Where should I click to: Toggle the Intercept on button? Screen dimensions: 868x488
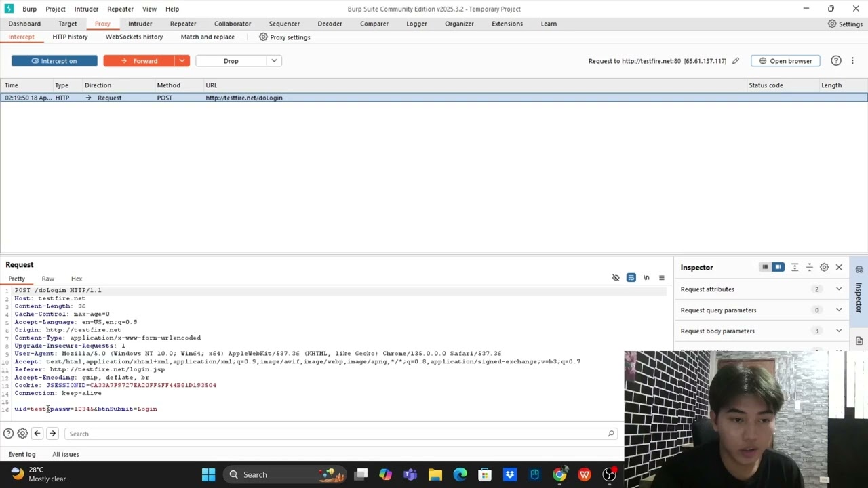[x=54, y=61]
